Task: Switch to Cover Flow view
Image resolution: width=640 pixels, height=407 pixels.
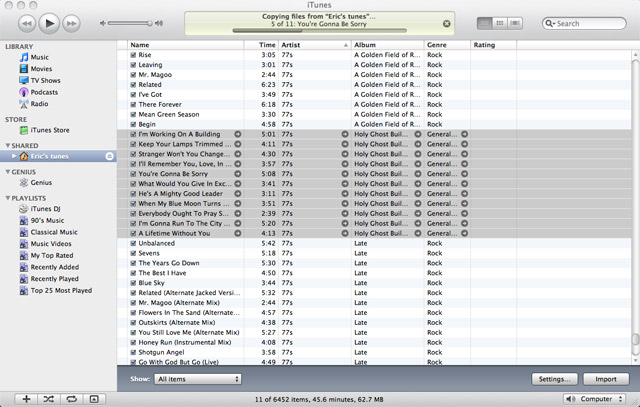Action: point(515,23)
